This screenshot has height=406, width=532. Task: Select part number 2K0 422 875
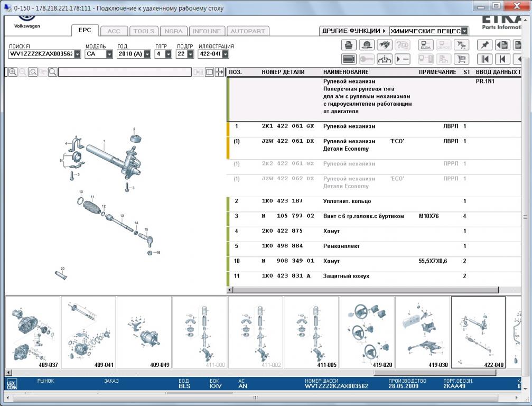click(x=282, y=231)
